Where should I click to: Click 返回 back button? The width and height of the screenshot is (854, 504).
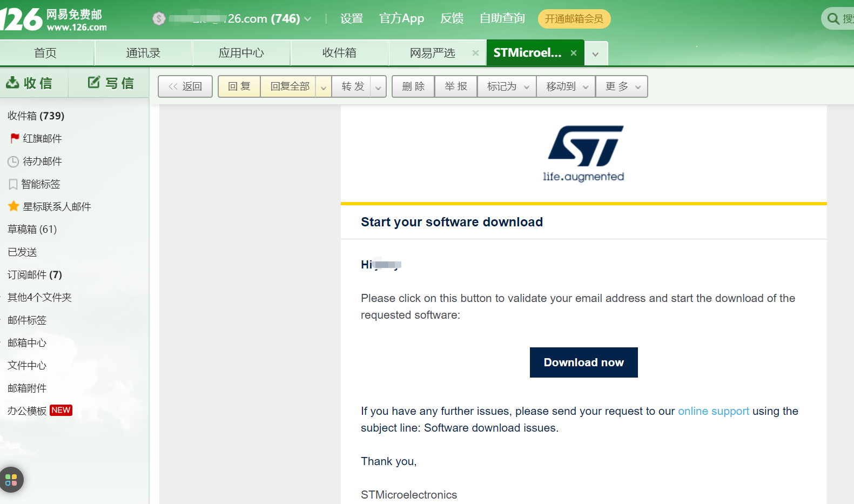coord(185,86)
